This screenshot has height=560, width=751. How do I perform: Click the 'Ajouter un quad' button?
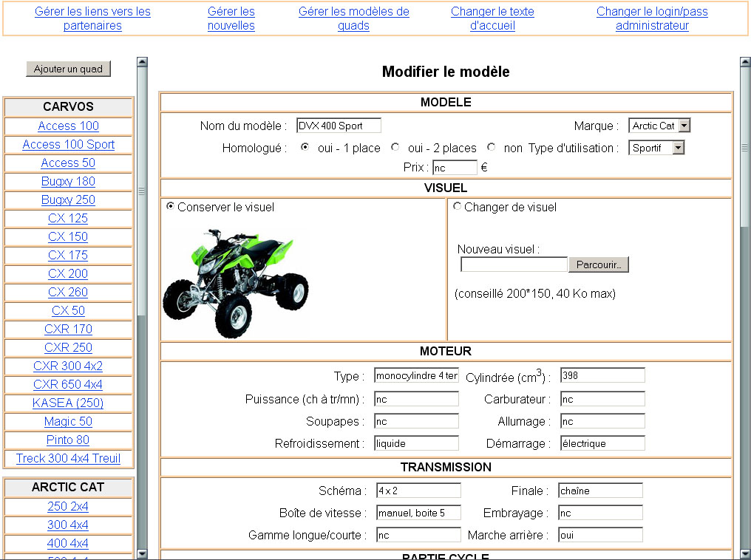coord(68,69)
